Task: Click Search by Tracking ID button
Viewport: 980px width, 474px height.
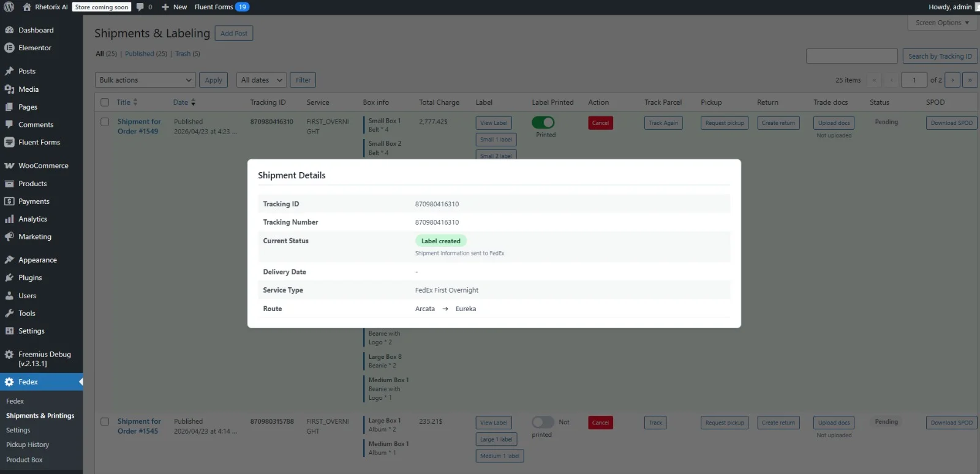Action: click(940, 56)
